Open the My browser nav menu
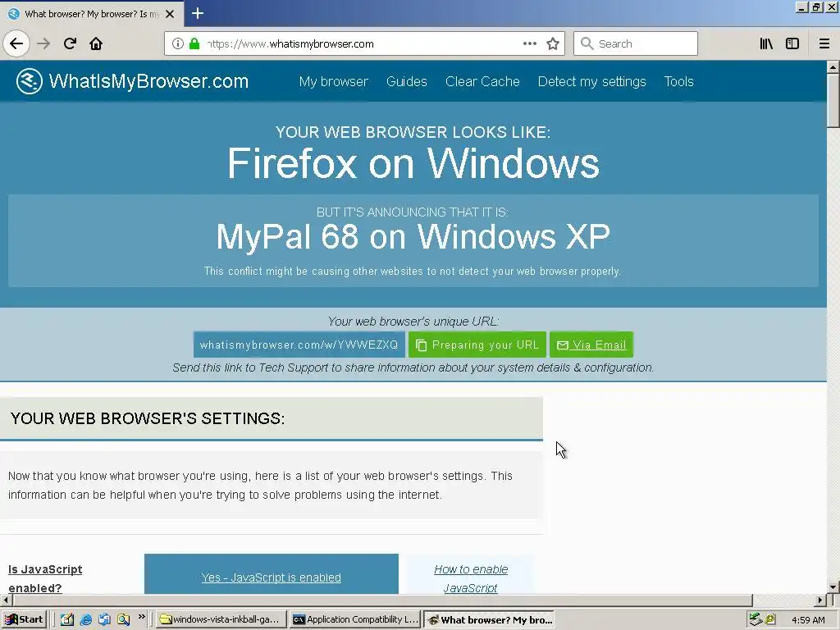This screenshot has height=630, width=840. click(334, 81)
